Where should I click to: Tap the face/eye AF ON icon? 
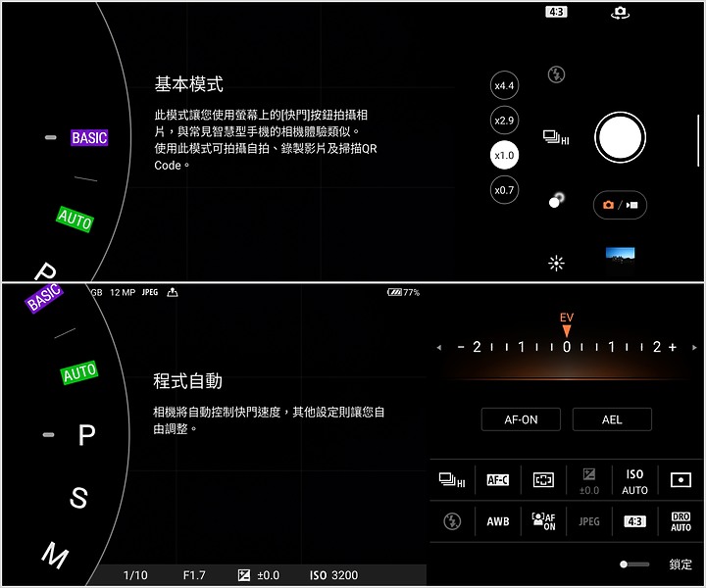point(543,521)
